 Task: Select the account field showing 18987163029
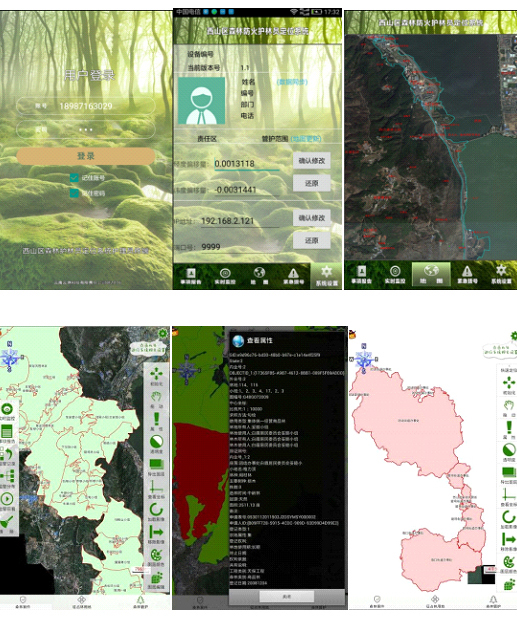86,106
